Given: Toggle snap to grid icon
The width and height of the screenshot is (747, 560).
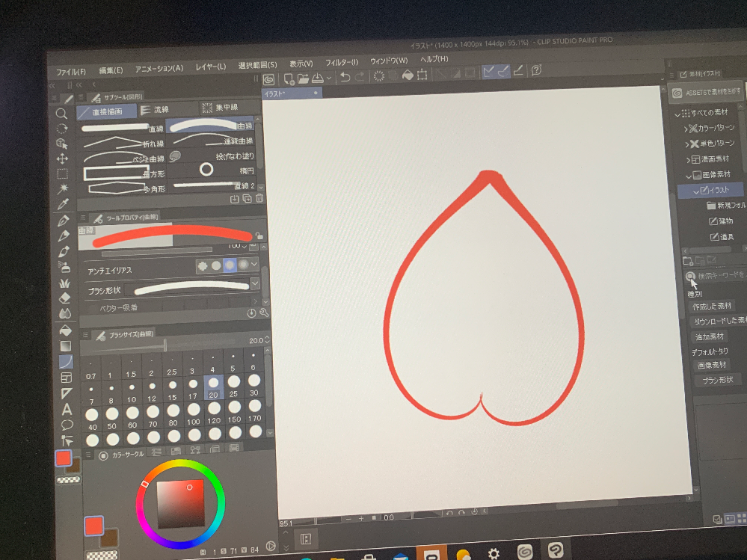Looking at the screenshot, I should coord(518,71).
